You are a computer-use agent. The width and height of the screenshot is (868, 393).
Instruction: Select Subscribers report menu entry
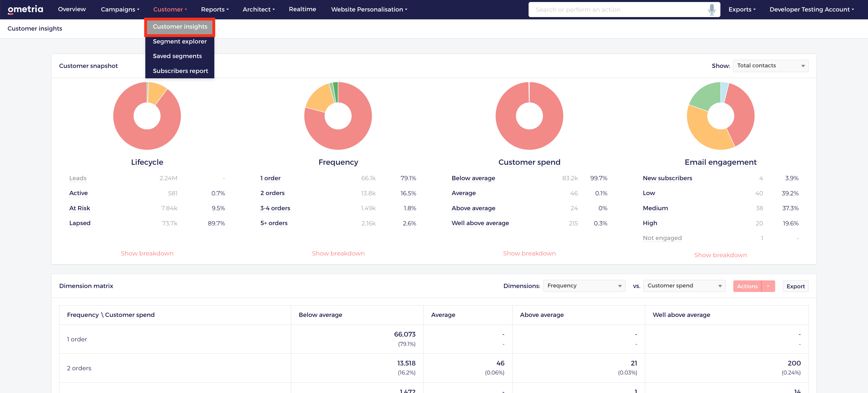coord(180,71)
